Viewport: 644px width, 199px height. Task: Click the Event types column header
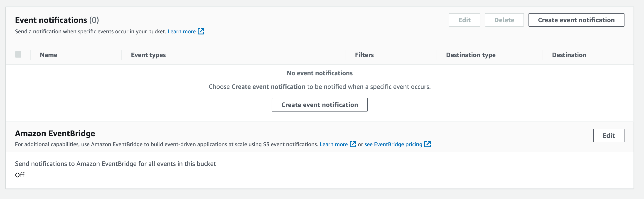[148, 55]
